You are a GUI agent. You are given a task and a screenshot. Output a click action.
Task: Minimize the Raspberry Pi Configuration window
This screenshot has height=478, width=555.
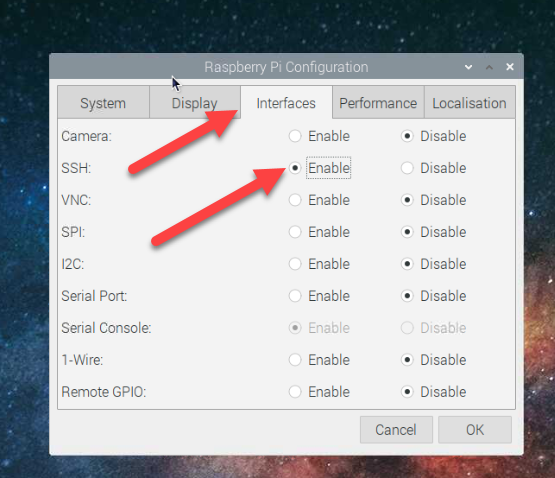click(x=468, y=67)
